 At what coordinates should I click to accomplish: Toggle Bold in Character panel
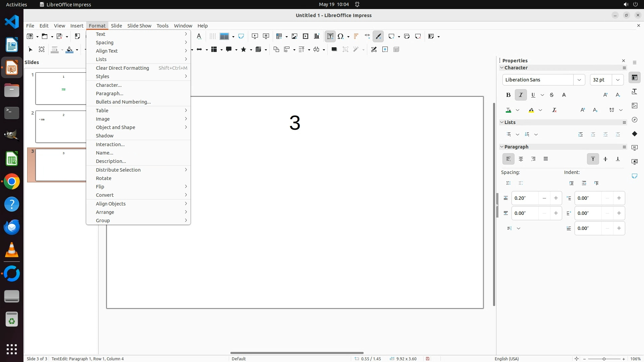[508, 95]
